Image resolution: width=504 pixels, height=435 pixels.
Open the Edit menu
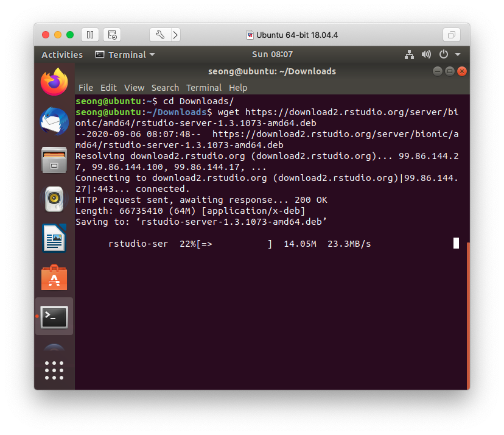108,88
